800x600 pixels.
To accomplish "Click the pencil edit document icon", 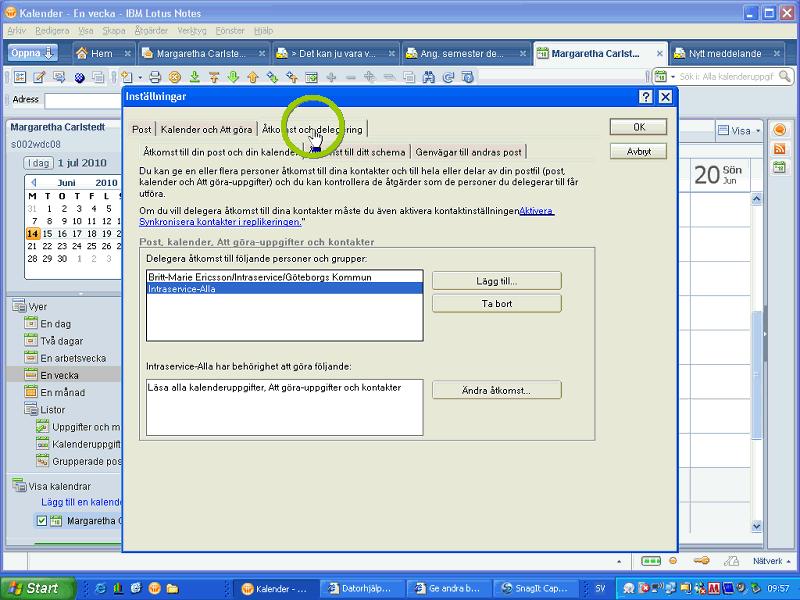I will (39, 77).
